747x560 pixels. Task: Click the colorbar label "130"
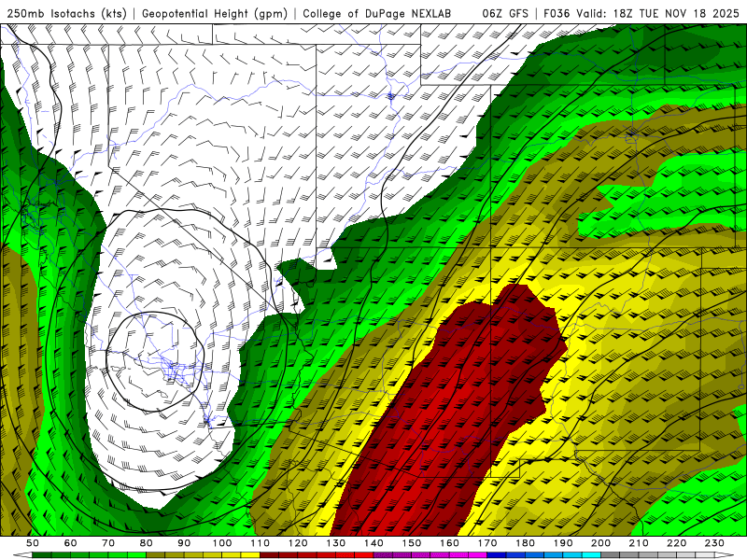[336, 543]
